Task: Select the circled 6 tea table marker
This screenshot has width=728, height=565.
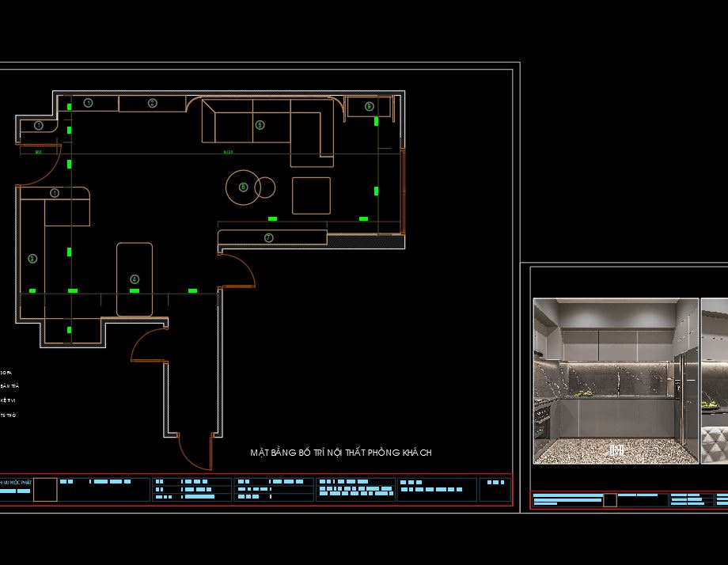Action: click(243, 187)
